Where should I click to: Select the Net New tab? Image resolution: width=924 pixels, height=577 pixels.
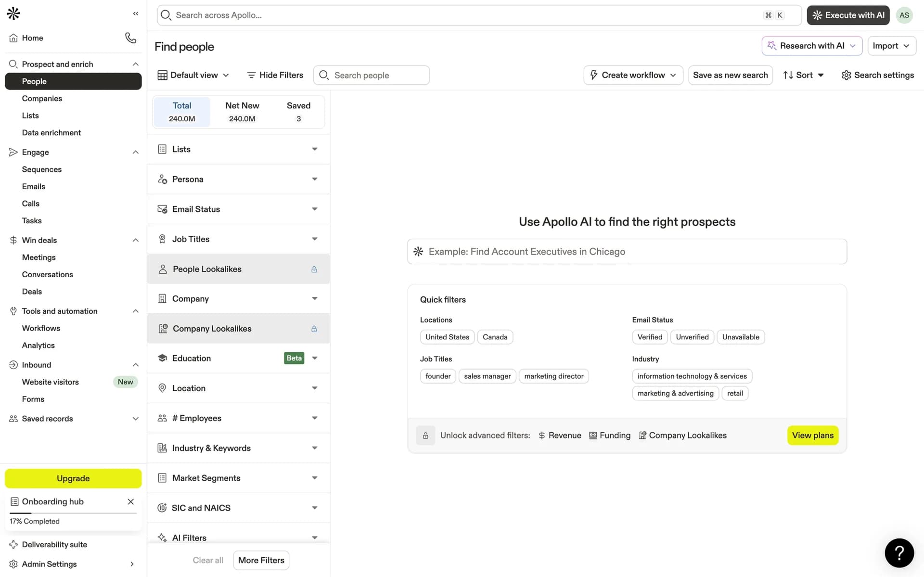(x=242, y=112)
